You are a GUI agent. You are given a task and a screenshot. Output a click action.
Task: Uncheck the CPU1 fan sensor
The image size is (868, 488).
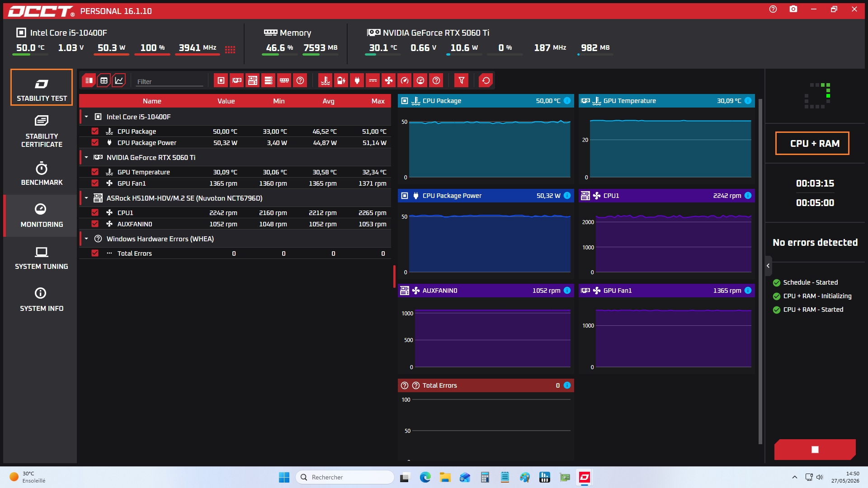[95, 212]
